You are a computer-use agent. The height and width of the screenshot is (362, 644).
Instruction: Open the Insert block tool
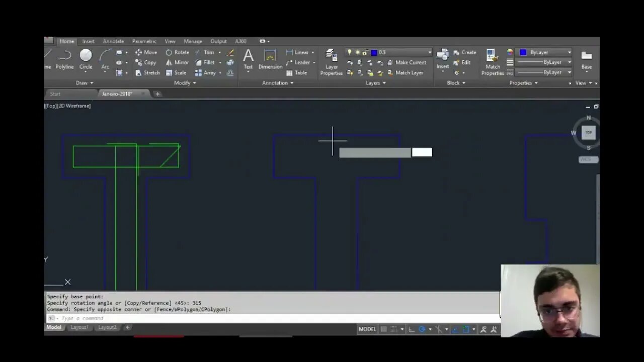click(443, 59)
